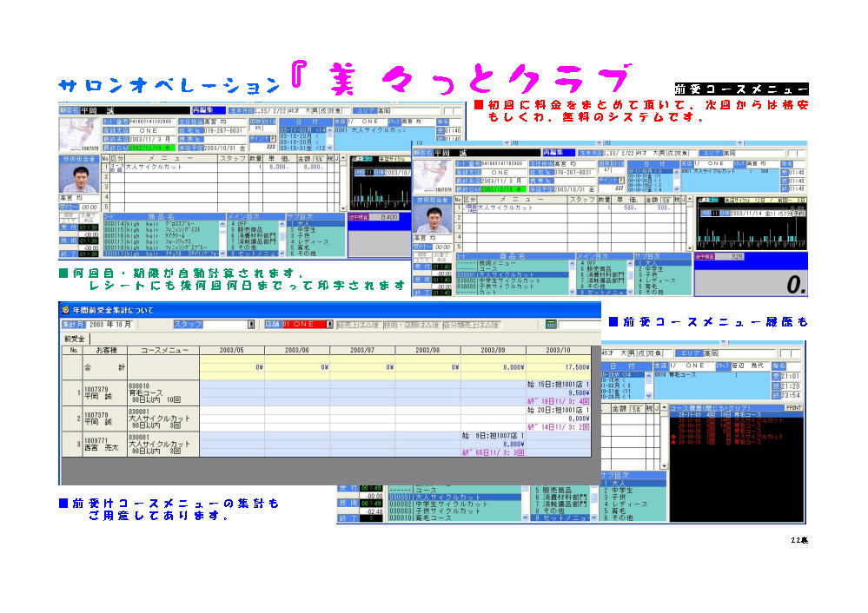Select 030010 育毛コース in bottom-right product list

point(455,518)
